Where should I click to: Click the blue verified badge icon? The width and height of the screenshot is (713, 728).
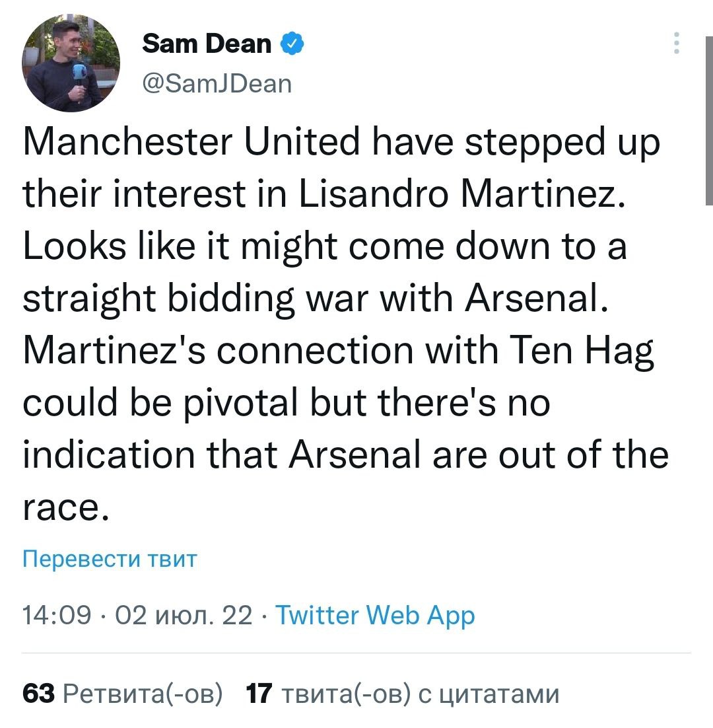coord(292,44)
